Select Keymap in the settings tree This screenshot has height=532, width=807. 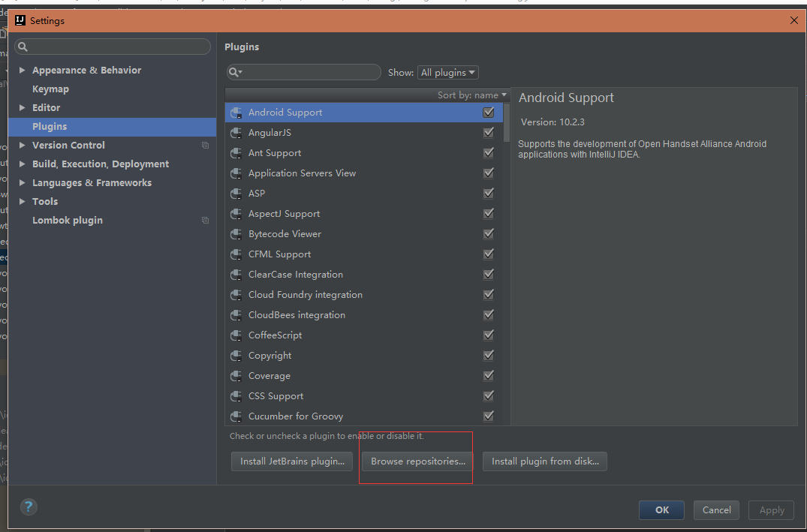click(50, 89)
